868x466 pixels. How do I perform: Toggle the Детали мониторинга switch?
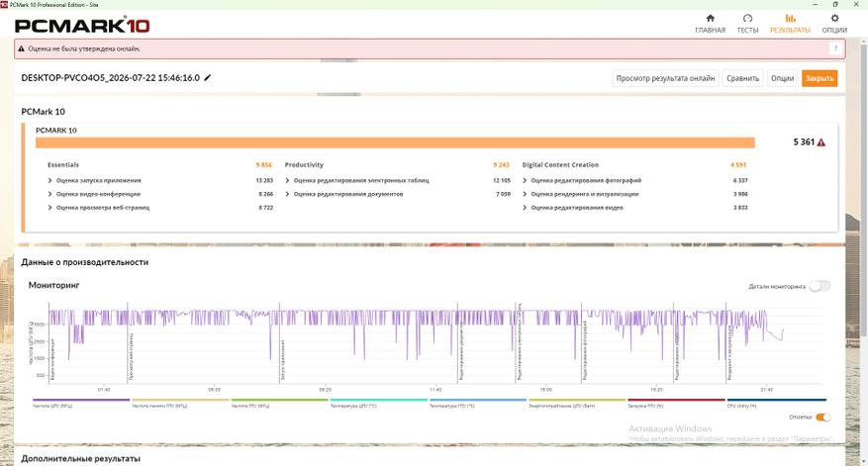click(x=820, y=286)
